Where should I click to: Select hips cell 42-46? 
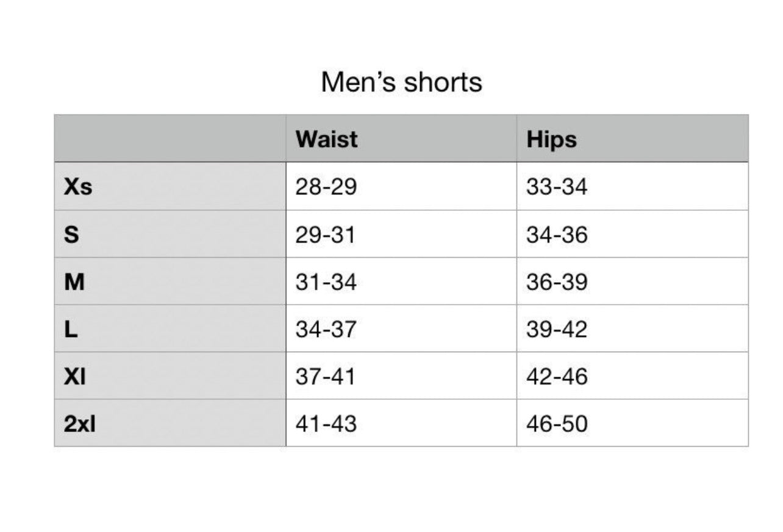click(557, 377)
